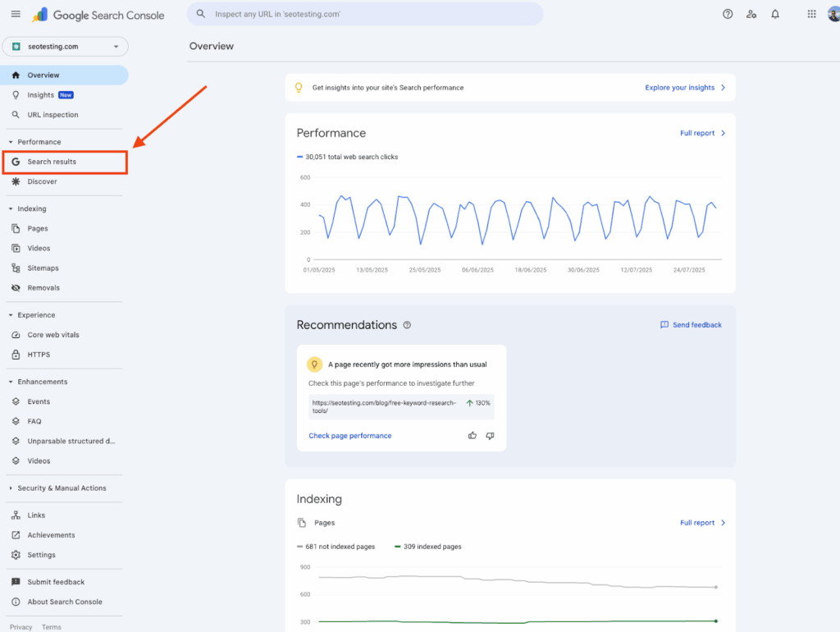The height and width of the screenshot is (632, 840).
Task: Click Check page performance link
Action: coord(349,436)
